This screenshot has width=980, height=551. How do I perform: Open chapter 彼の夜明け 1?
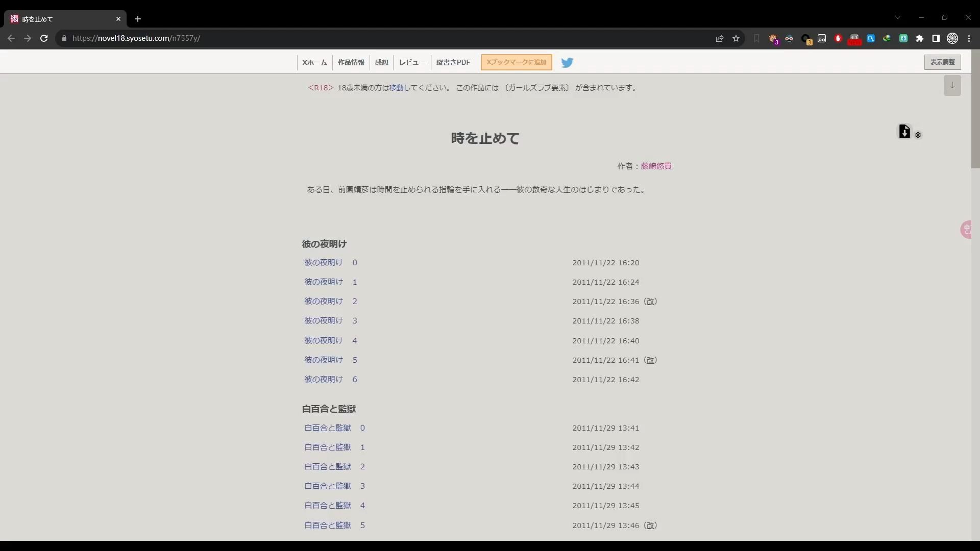[331, 282]
